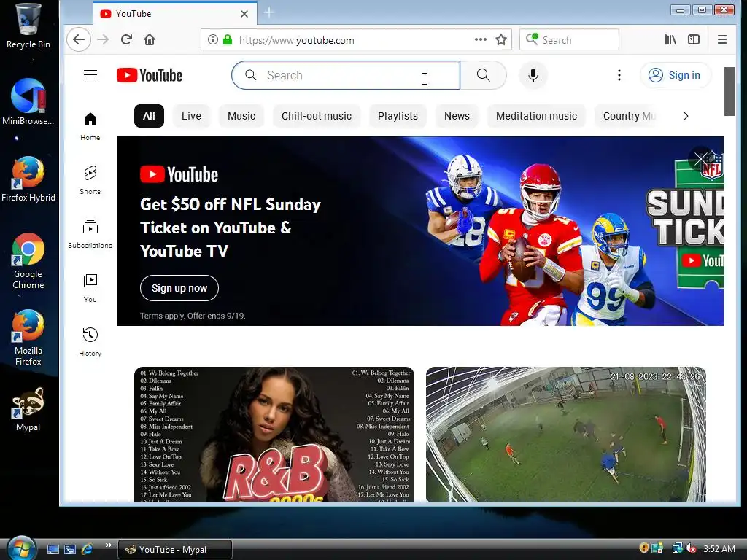This screenshot has height=560, width=747.
Task: Open YouTube settings three-dot menu
Action: tap(619, 75)
